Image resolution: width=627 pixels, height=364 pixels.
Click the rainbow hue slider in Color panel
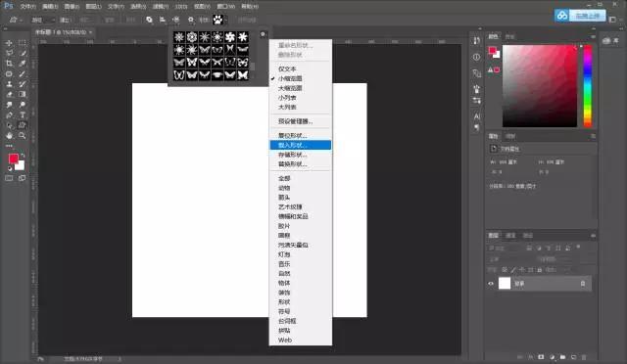[x=588, y=86]
